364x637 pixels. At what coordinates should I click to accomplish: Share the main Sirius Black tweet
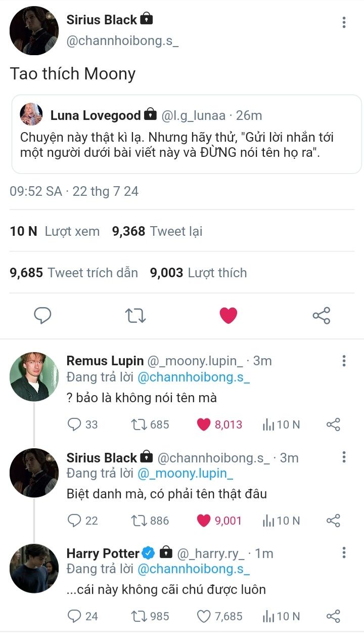(x=322, y=316)
